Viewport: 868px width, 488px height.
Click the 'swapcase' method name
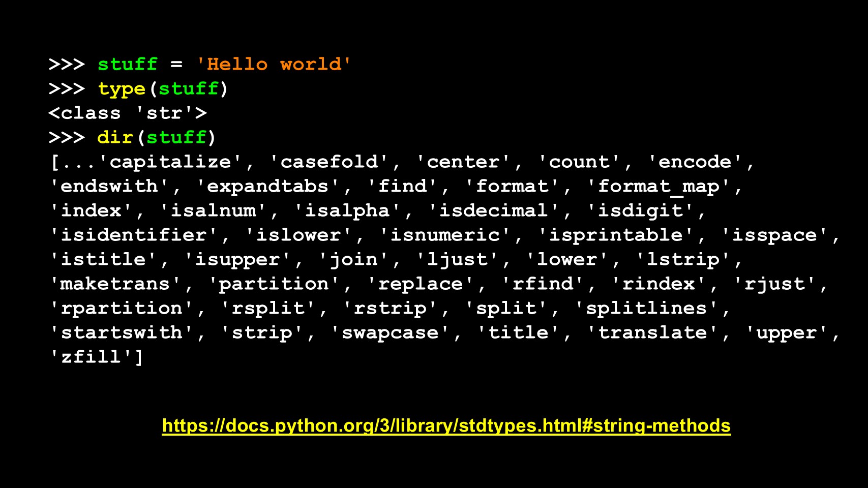(390, 332)
